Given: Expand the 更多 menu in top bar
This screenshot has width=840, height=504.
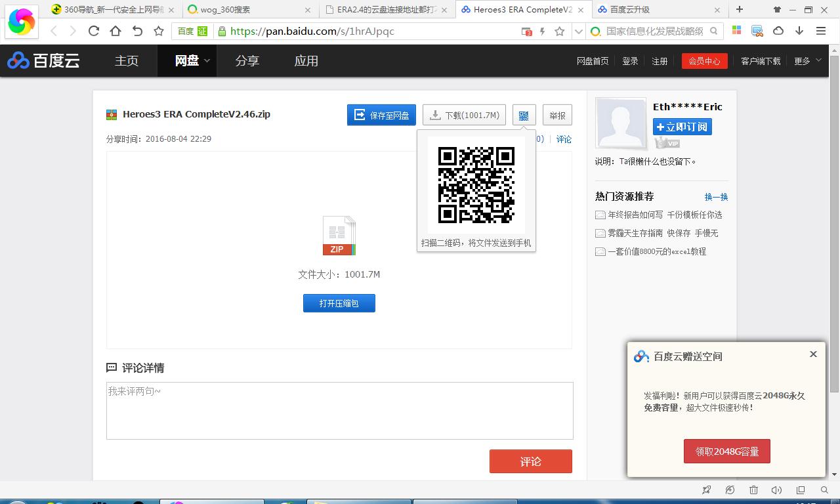Looking at the screenshot, I should [x=807, y=60].
